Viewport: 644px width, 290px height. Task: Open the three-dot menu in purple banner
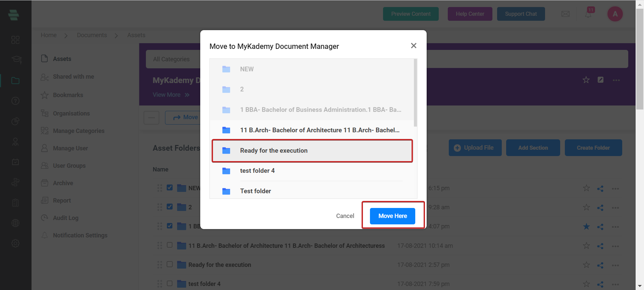616,80
